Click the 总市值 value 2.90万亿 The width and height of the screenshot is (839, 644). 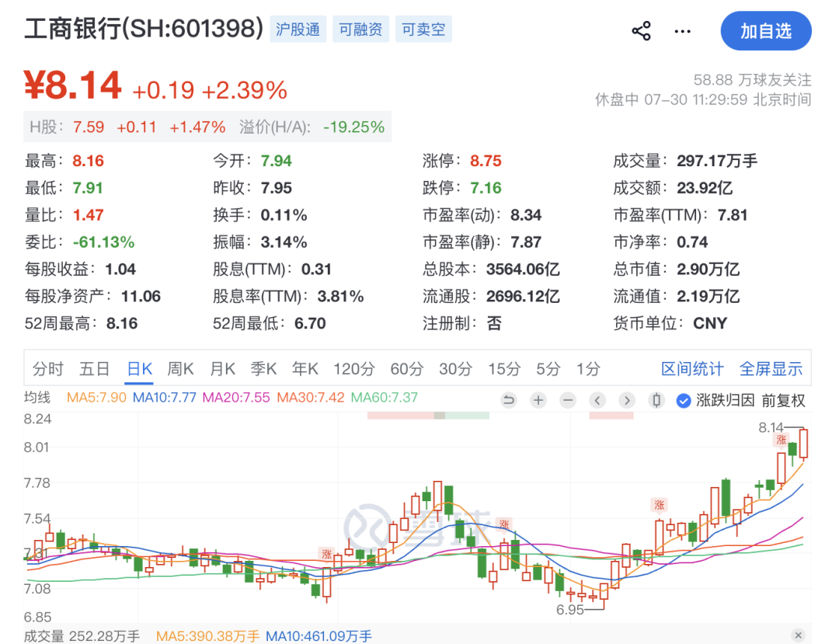click(708, 269)
